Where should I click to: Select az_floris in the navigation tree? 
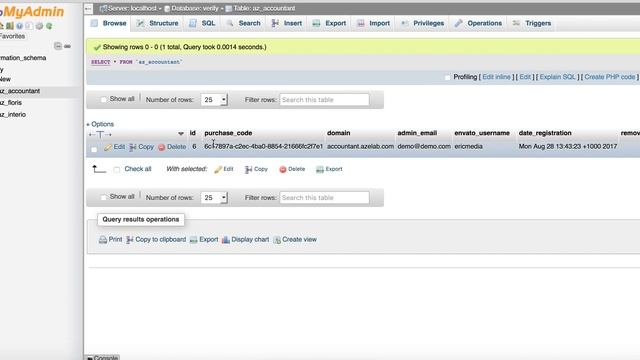pos(11,103)
